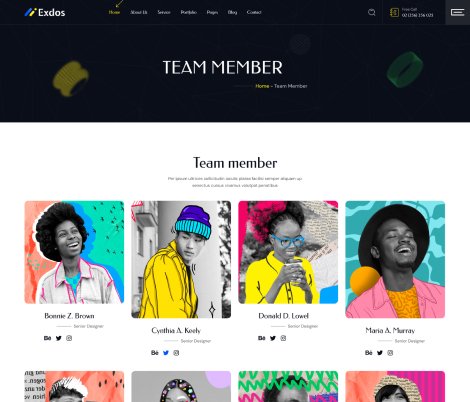Open the search icon in header
470x402 pixels.
point(372,12)
